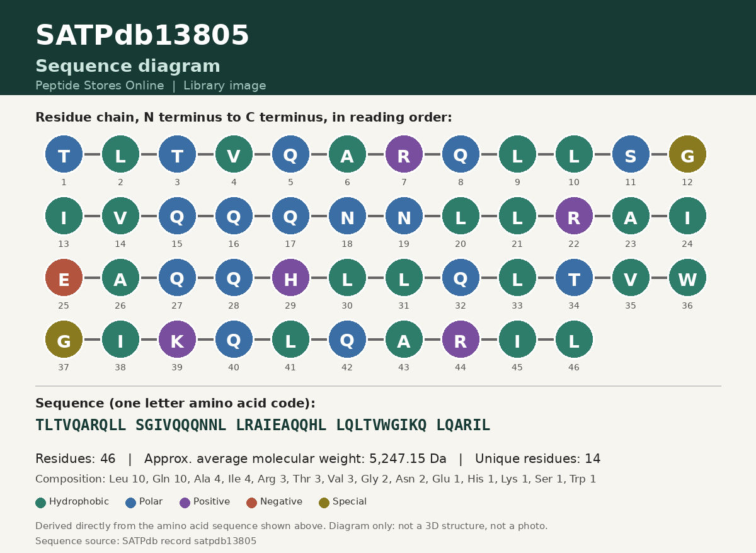Click the position number 24 label
Viewport: 756px width, 553px height.
[687, 244]
